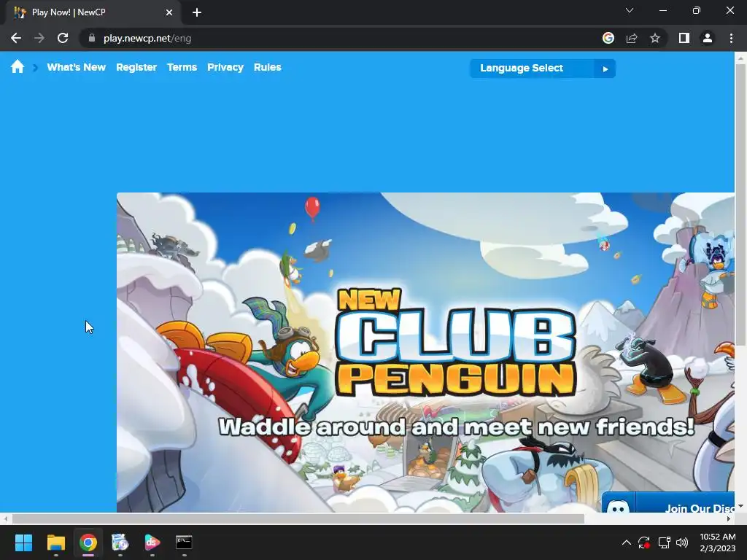Open the Chrome profile menu
747x560 pixels.
(708, 38)
